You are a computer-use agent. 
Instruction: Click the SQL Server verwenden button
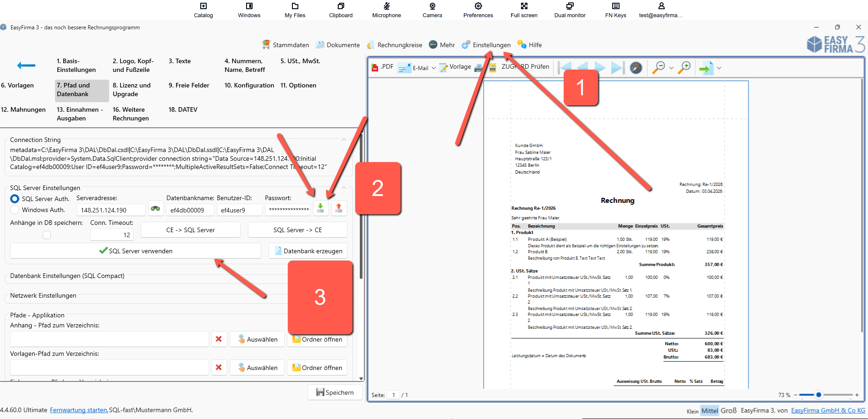click(136, 251)
